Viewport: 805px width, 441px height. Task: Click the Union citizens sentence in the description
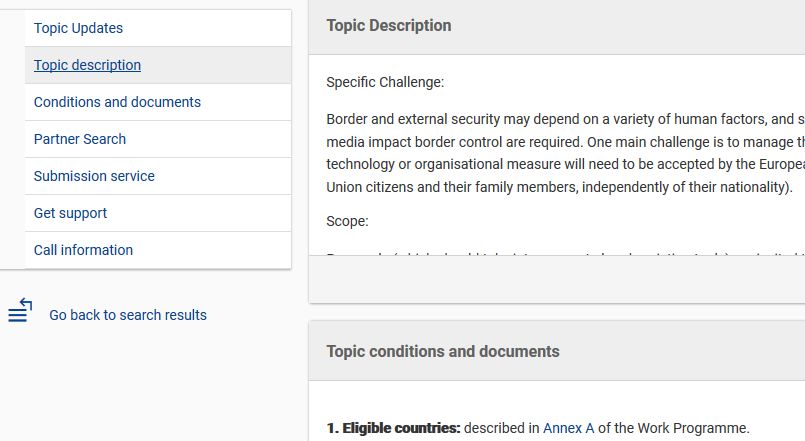pyautogui.click(x=560, y=187)
